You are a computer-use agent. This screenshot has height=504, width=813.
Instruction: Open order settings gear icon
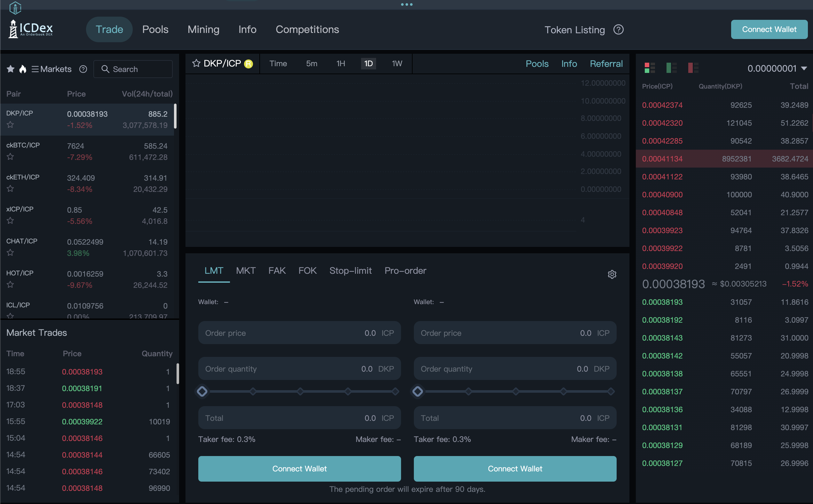click(612, 274)
